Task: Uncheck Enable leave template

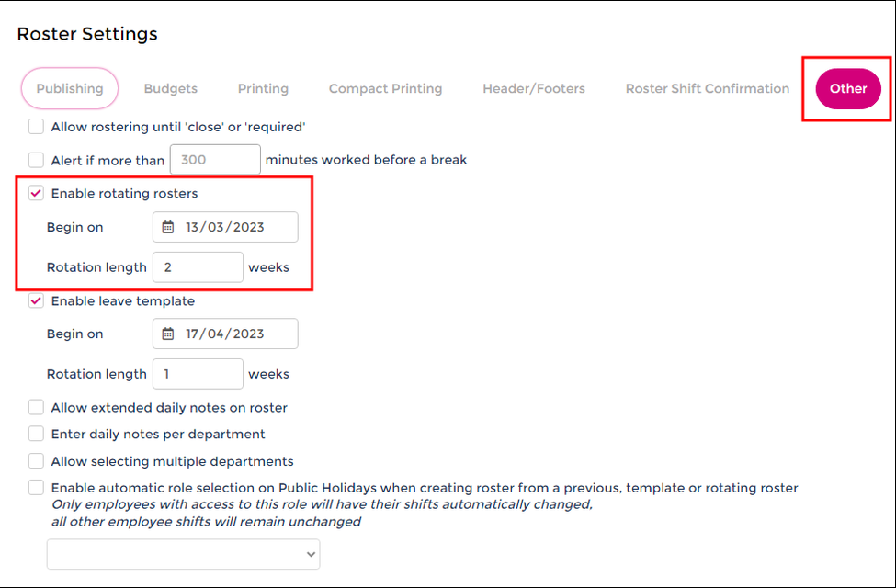Action: (36, 300)
